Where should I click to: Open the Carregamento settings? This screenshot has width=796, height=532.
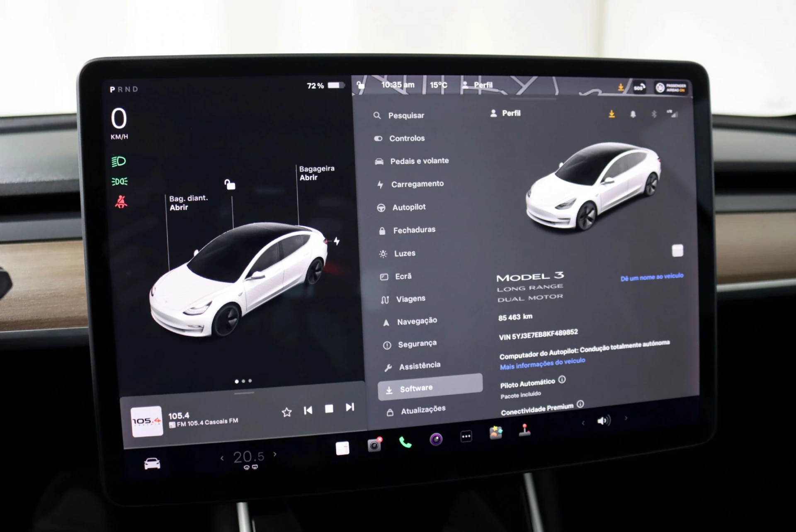(410, 184)
